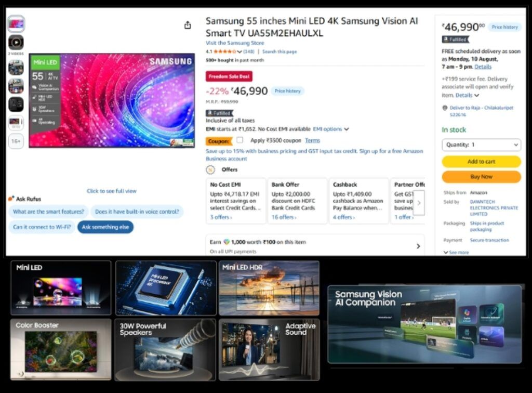Ask Rufus about built-in voice control
The height and width of the screenshot is (393, 532).
[x=137, y=212]
